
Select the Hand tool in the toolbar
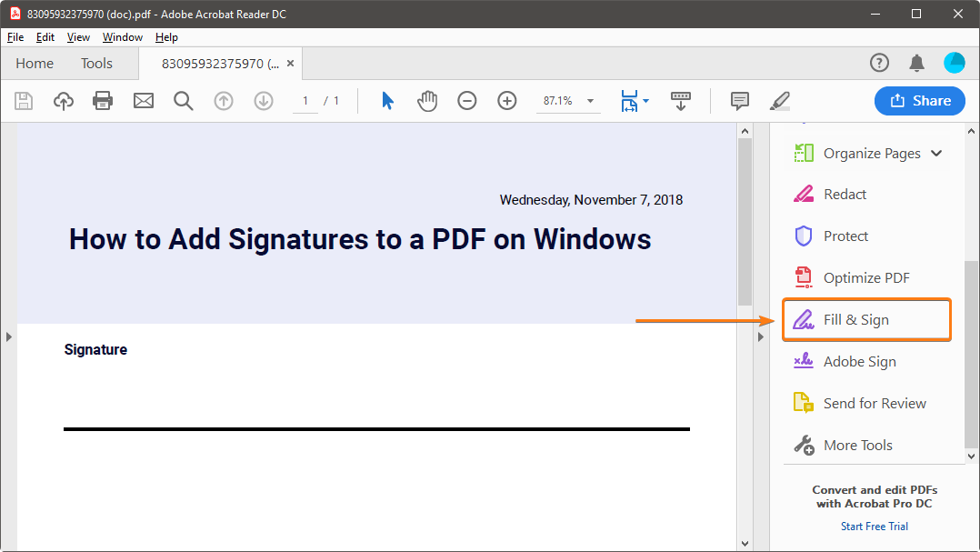click(x=427, y=101)
